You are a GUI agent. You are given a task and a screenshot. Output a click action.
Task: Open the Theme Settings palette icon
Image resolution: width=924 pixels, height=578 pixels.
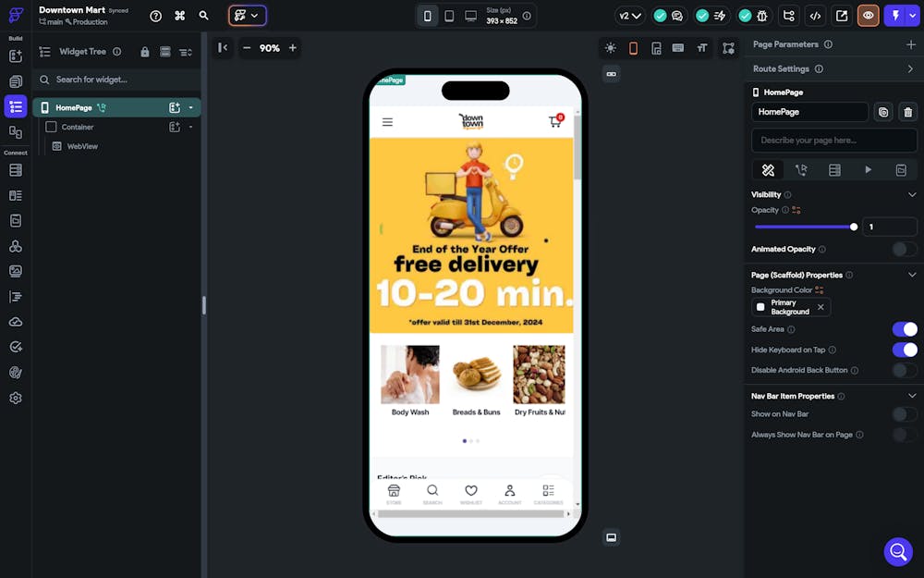[x=16, y=373]
